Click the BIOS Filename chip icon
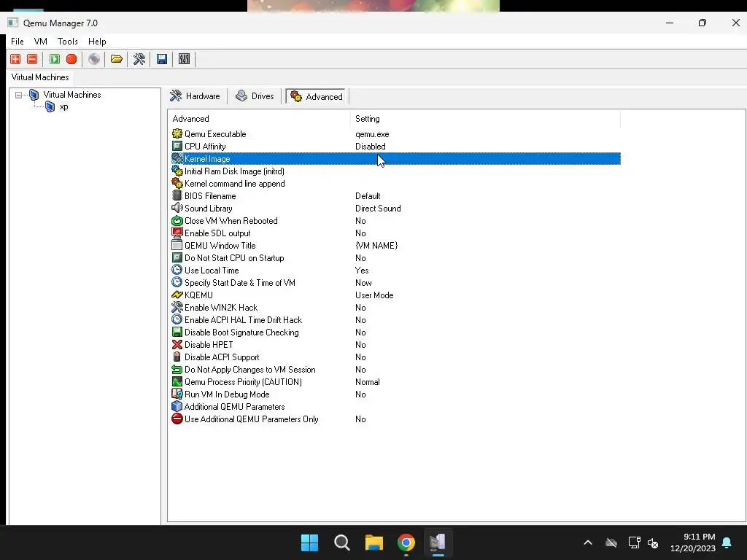747x560 pixels. [177, 195]
